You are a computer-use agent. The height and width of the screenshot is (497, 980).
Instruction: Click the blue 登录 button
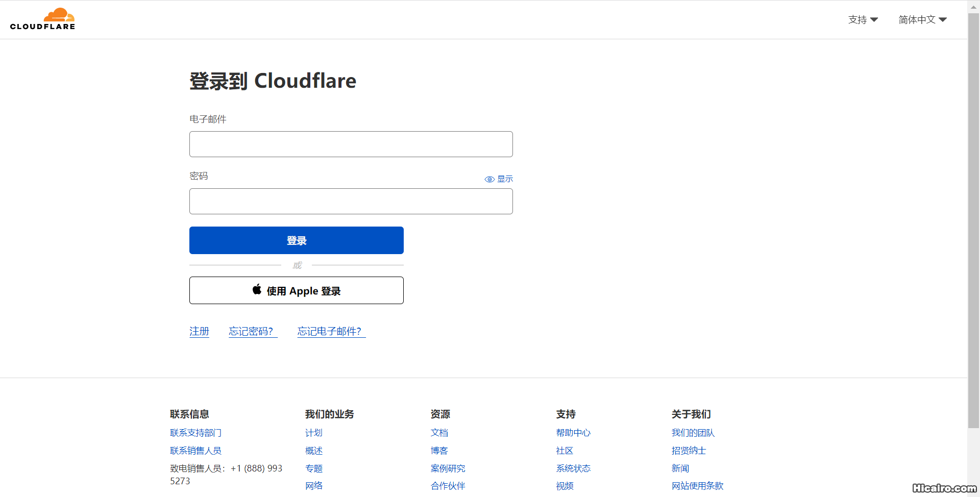[x=296, y=240]
